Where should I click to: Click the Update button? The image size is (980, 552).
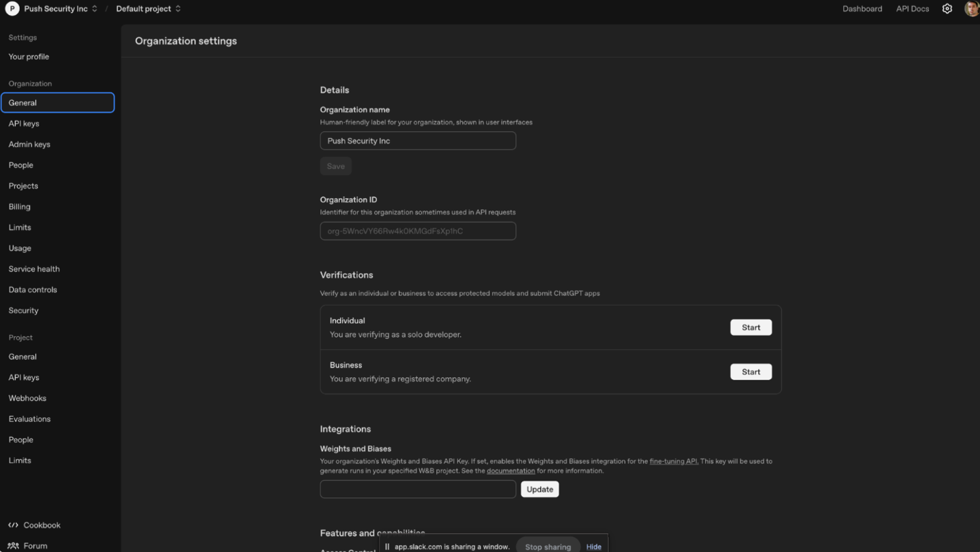540,489
